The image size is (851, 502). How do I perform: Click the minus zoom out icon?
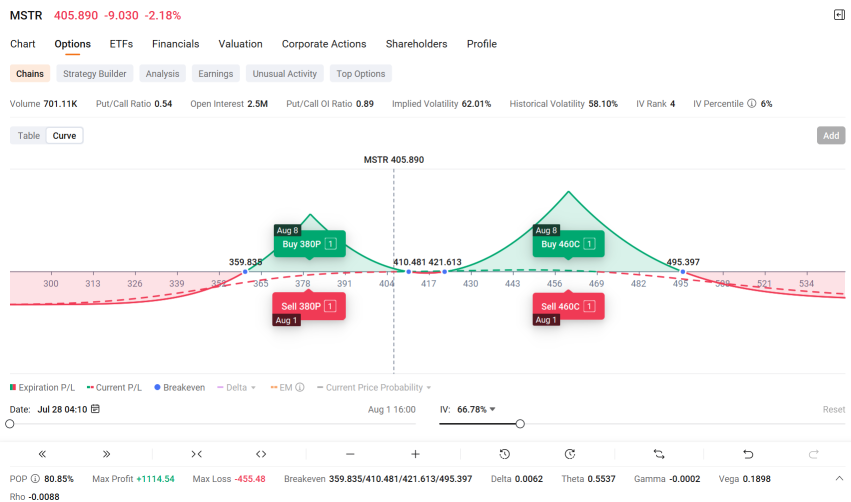(350, 454)
